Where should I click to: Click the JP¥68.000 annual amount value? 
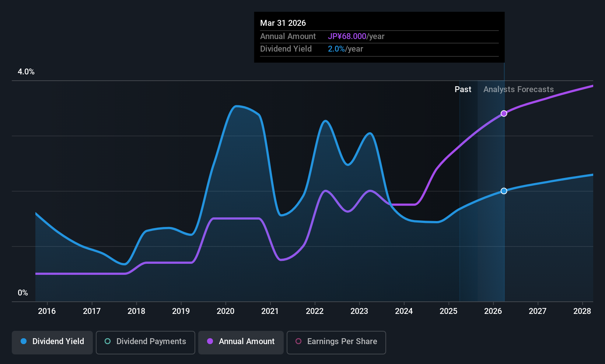[x=347, y=36]
